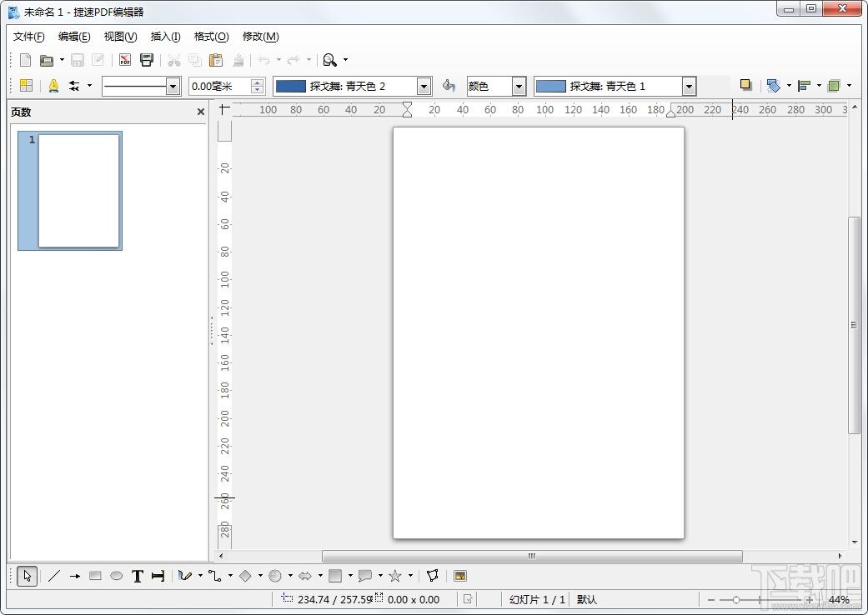This screenshot has width=868, height=615.
Task: Expand the 青天色 1 fill color dropdown
Action: 689,87
